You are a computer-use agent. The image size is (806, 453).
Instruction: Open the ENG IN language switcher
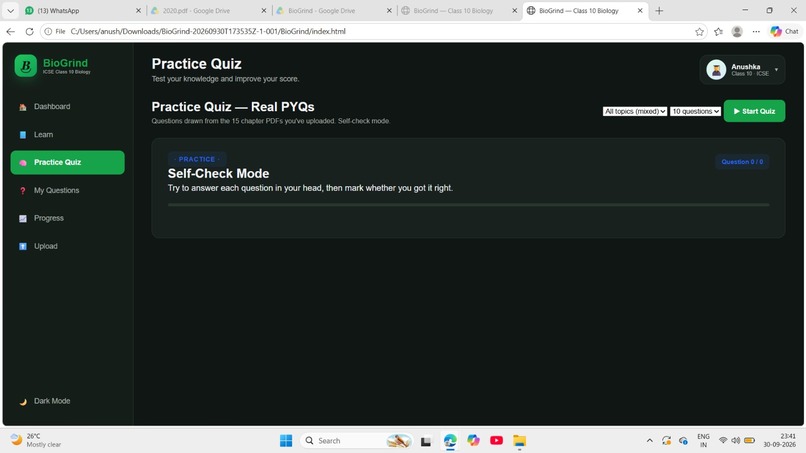point(703,441)
